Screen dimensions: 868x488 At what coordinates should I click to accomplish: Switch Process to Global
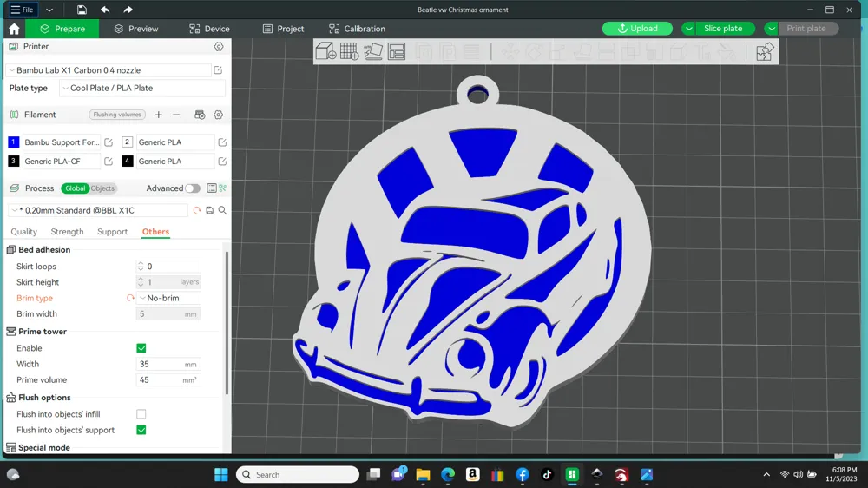(x=76, y=188)
